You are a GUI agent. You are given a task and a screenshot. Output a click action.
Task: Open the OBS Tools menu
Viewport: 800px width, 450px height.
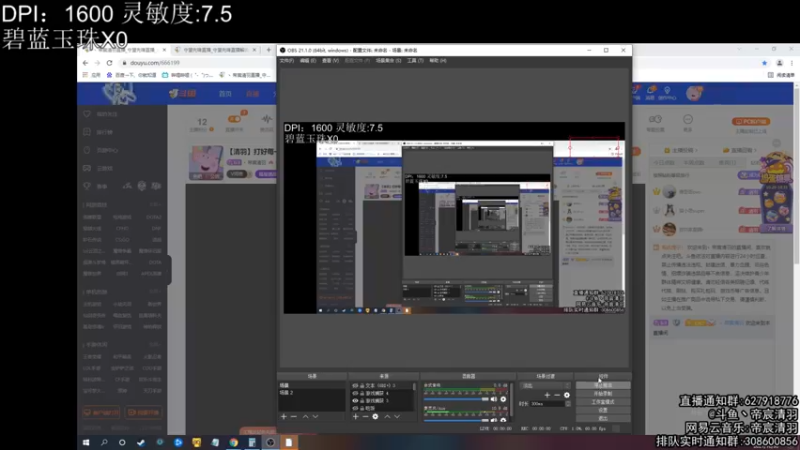(x=415, y=61)
